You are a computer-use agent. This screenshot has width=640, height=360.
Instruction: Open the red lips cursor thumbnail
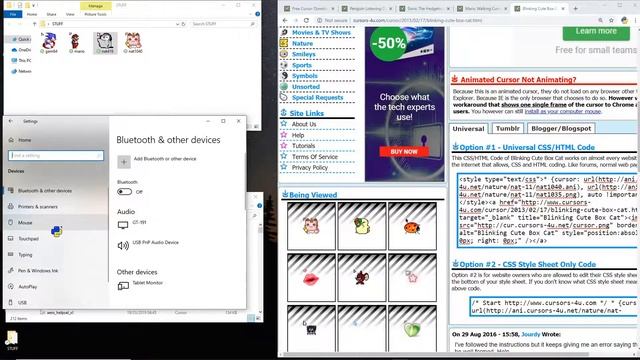[x=311, y=278]
